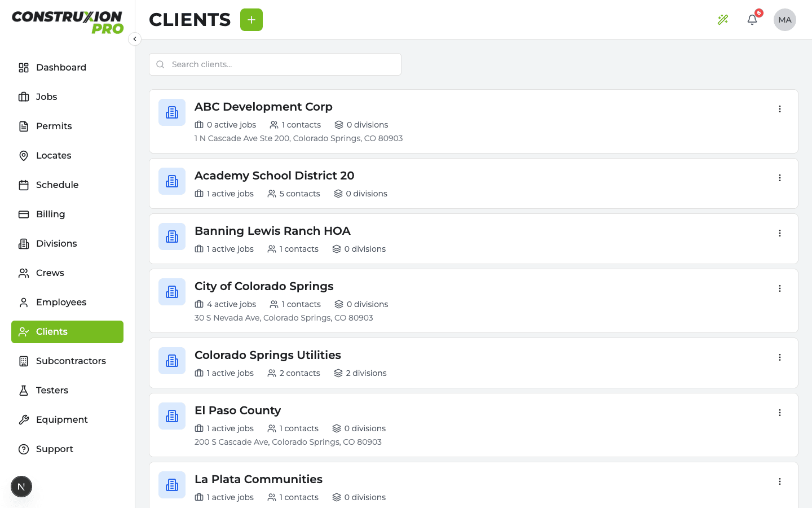Open the City of Colorado Springs client name
The image size is (812, 508).
(x=264, y=286)
